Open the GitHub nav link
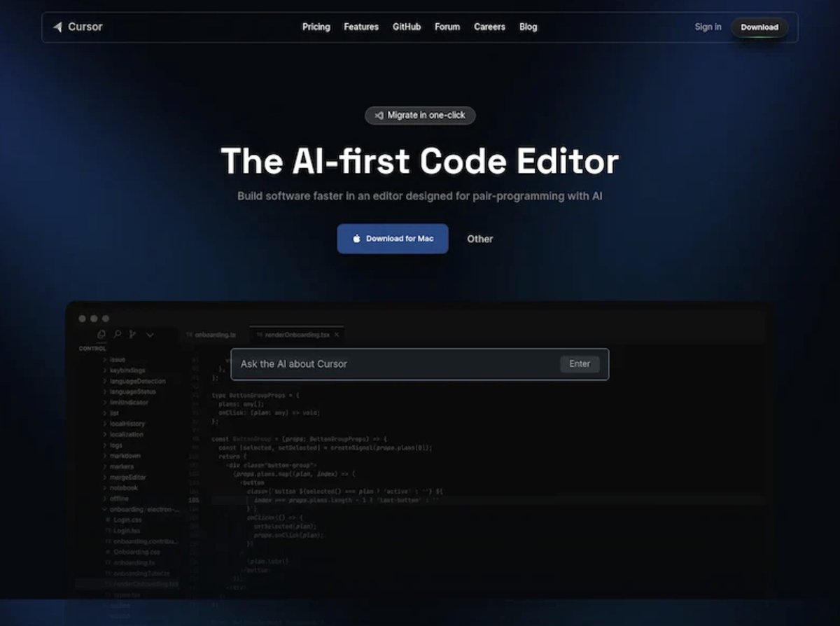This screenshot has width=840, height=626. click(x=407, y=27)
